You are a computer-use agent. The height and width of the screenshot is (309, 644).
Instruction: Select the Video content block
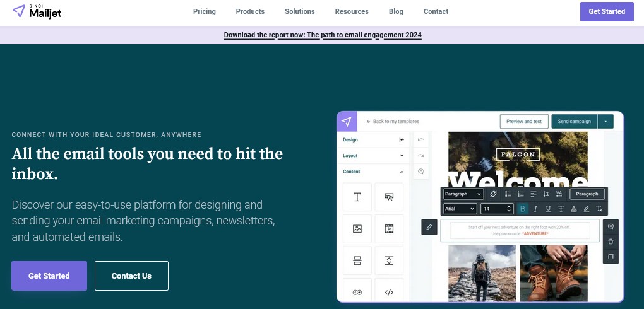(389, 229)
